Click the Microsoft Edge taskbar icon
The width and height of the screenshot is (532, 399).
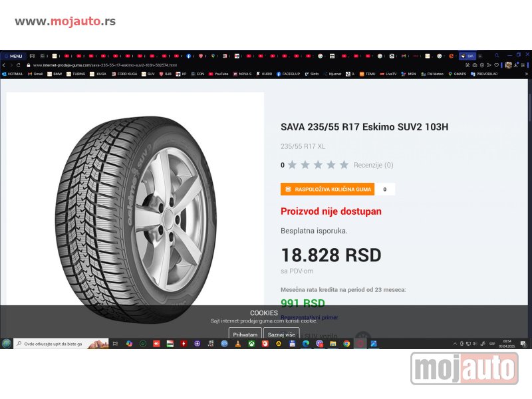(306, 344)
